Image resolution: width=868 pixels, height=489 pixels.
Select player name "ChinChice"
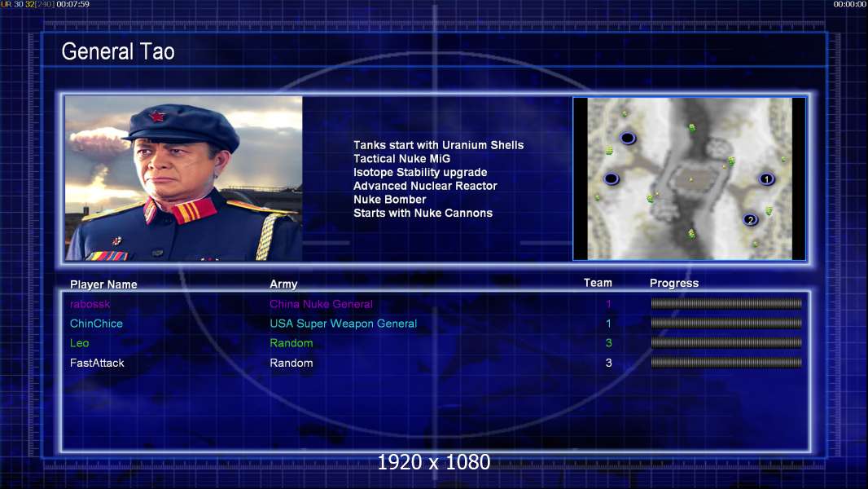click(96, 324)
